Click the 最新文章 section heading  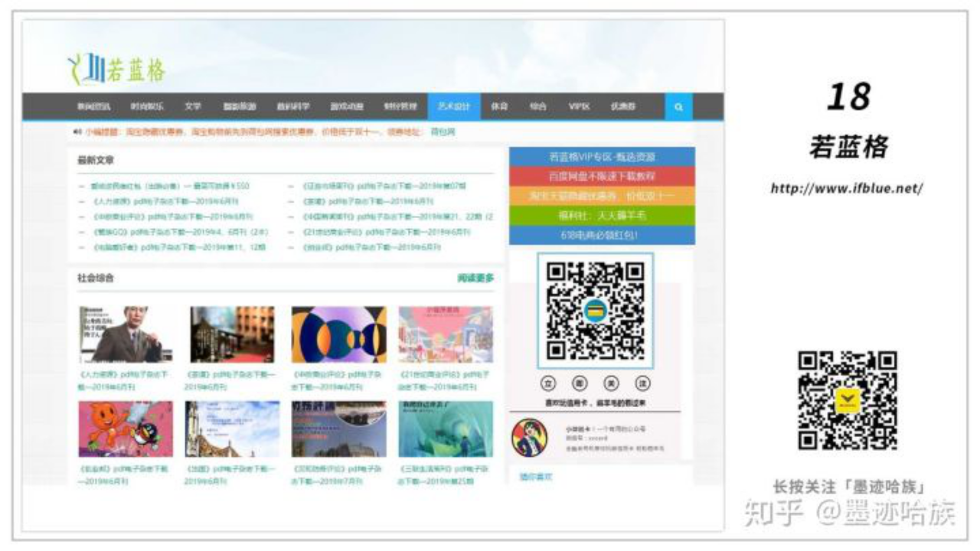point(96,161)
